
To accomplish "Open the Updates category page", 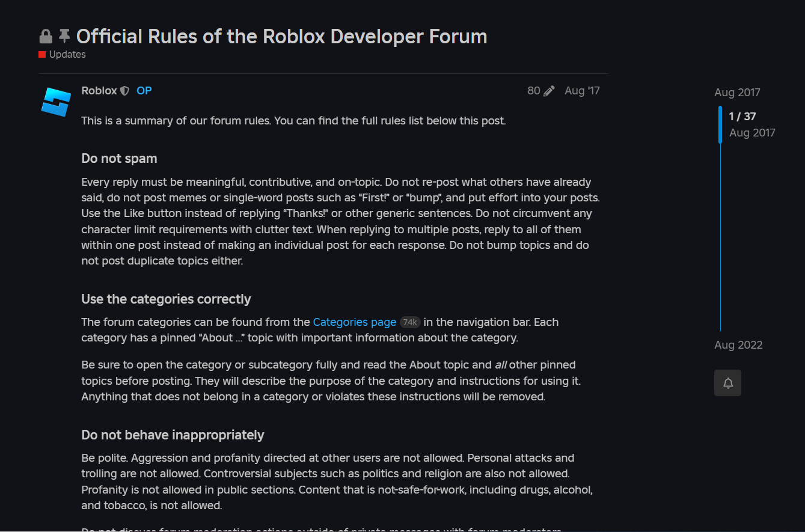I will coord(67,54).
